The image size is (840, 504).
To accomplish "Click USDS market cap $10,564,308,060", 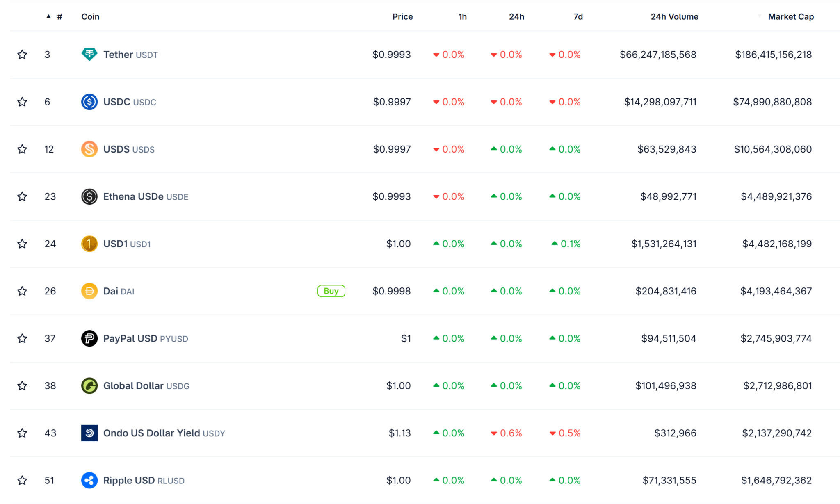I will [x=773, y=149].
